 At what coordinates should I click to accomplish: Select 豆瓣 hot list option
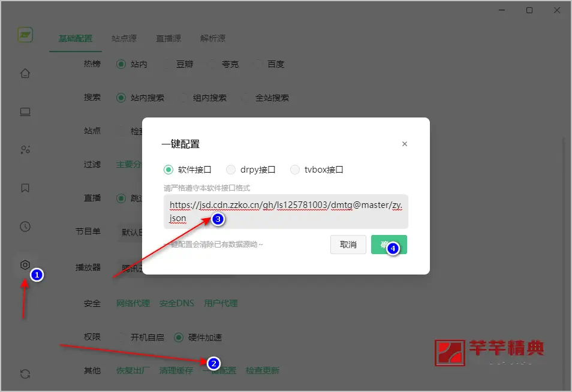click(x=177, y=64)
